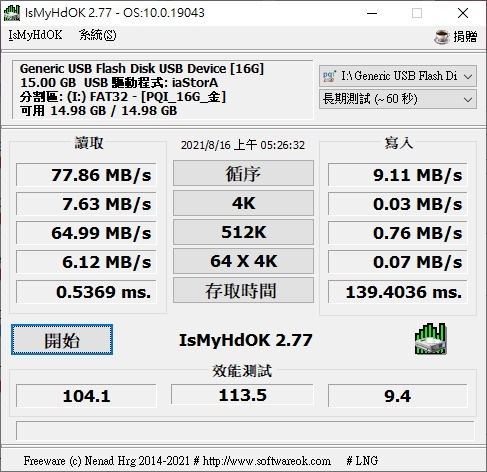Select the 6.12 MB/s 64x4K read value

pyautogui.click(x=86, y=262)
